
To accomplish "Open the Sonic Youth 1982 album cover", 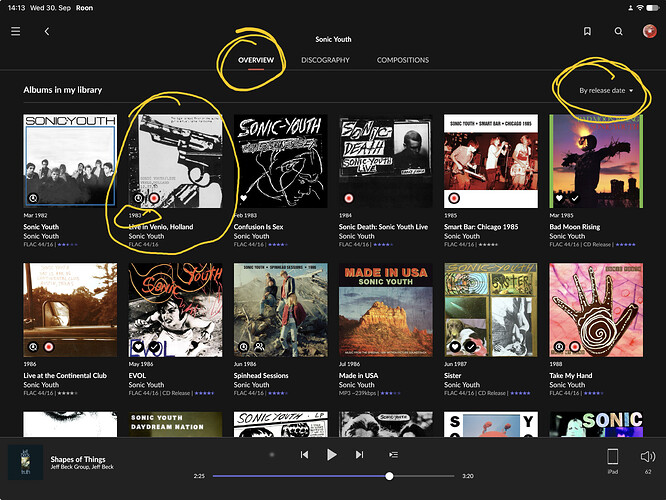I will tap(70, 161).
